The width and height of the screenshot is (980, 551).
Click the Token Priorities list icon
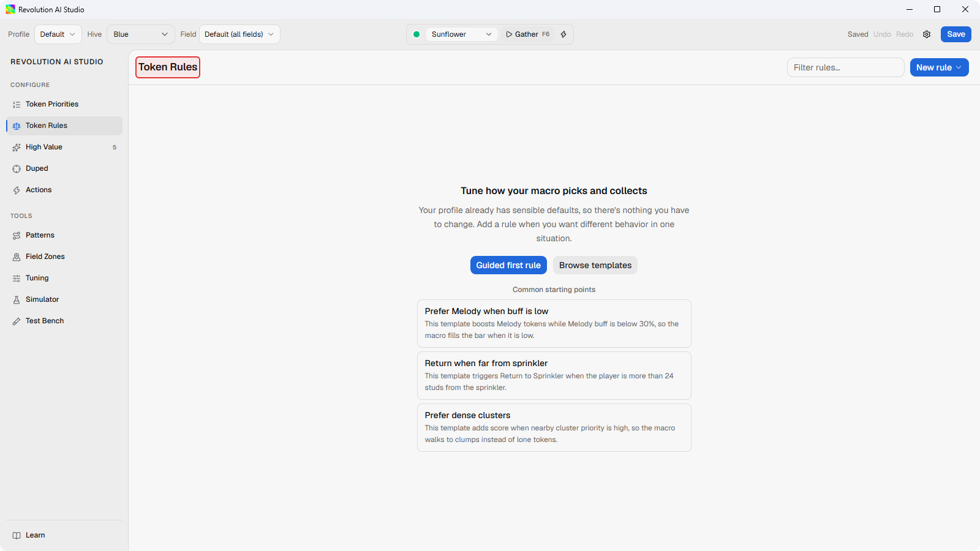tap(17, 105)
